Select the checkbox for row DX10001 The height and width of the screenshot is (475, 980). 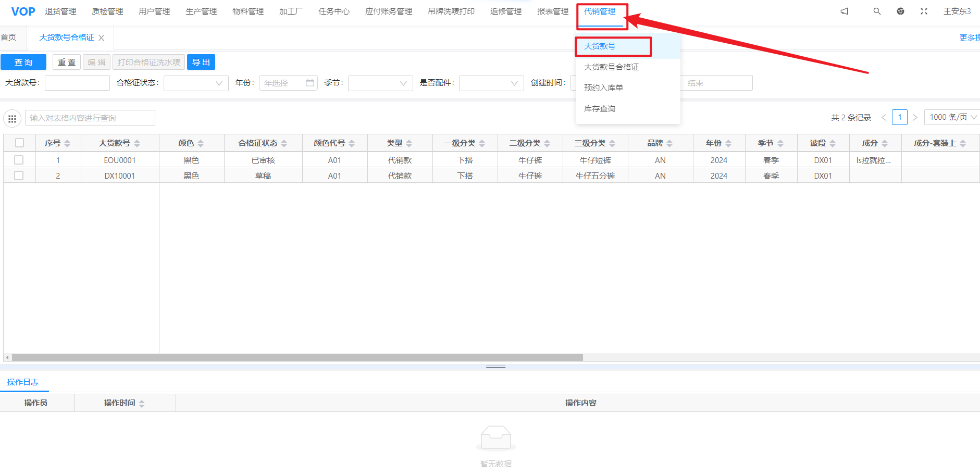coord(19,176)
